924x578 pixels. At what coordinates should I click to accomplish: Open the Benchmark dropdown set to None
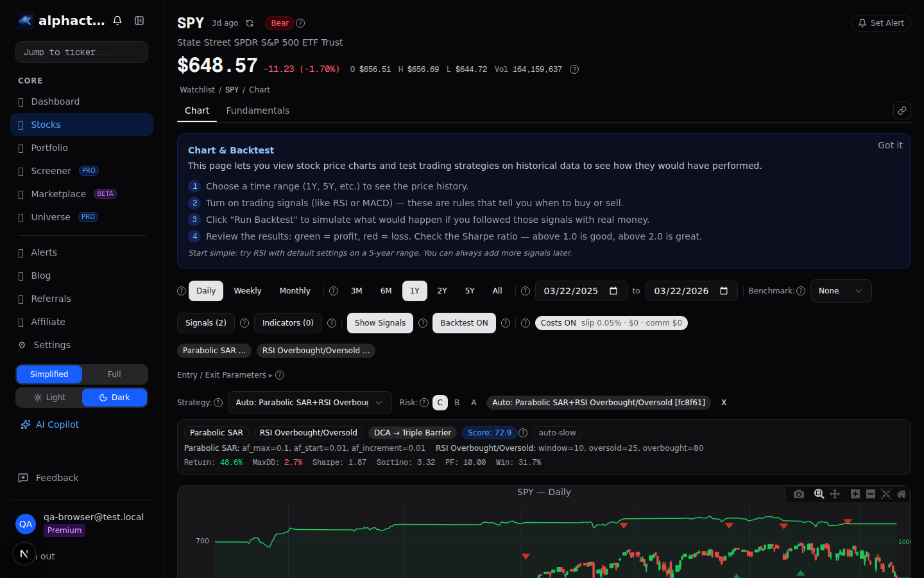point(841,290)
